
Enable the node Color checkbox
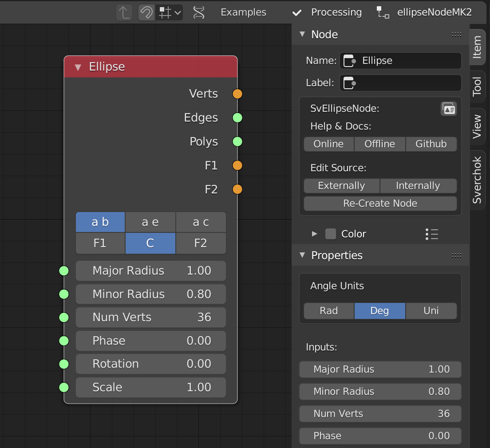click(331, 234)
